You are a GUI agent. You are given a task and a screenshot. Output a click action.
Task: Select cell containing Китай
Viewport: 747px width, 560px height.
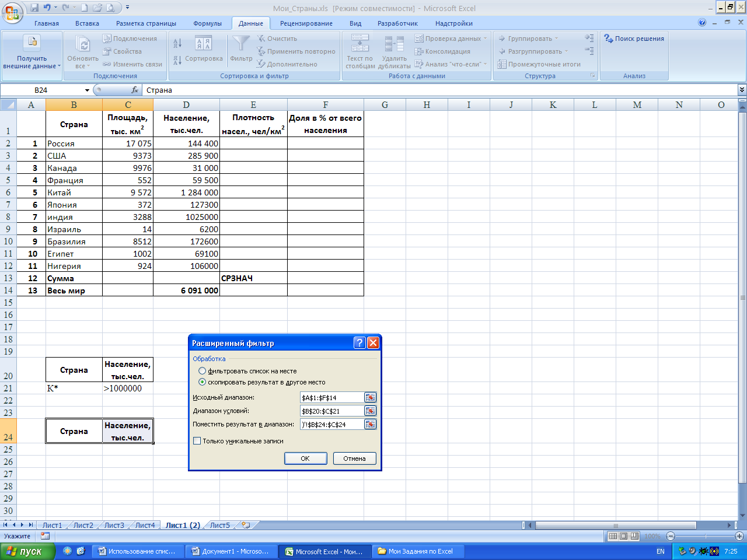[74, 192]
